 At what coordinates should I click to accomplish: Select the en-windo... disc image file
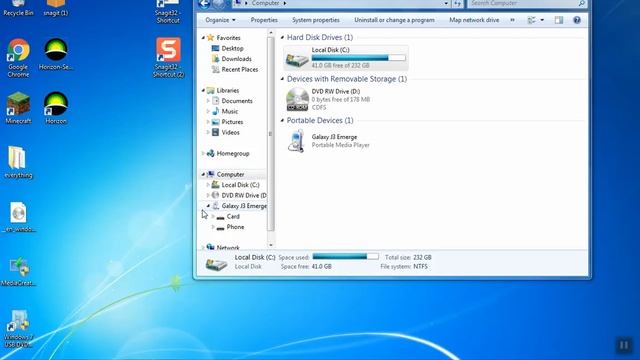[18, 217]
